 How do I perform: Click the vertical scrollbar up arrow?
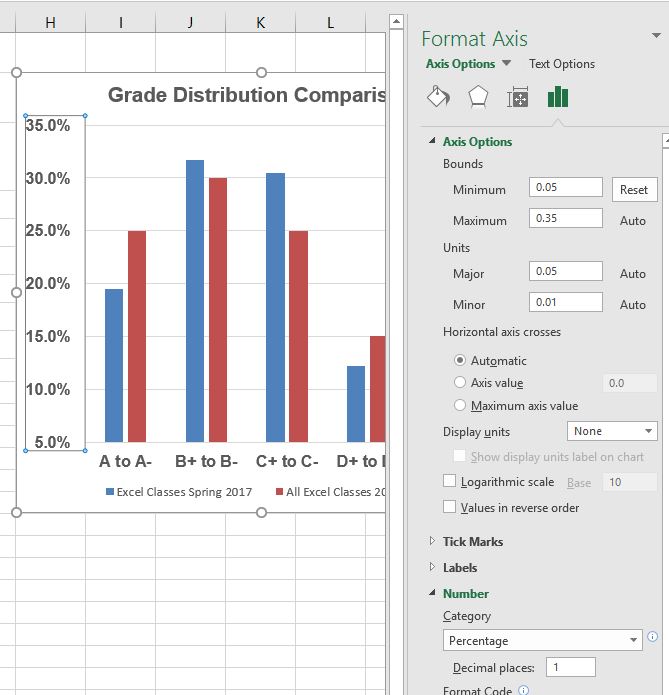click(396, 22)
